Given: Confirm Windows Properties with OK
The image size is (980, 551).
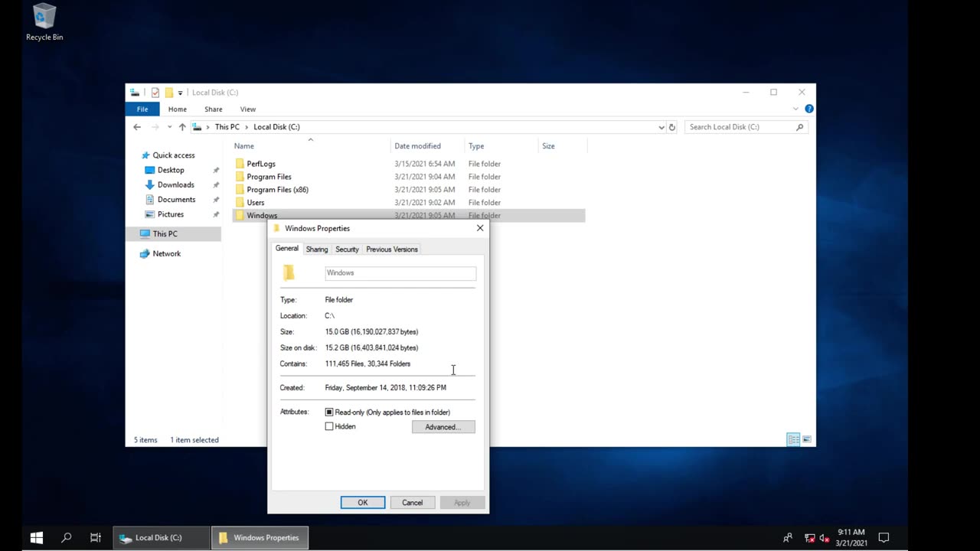Looking at the screenshot, I should click(x=363, y=503).
